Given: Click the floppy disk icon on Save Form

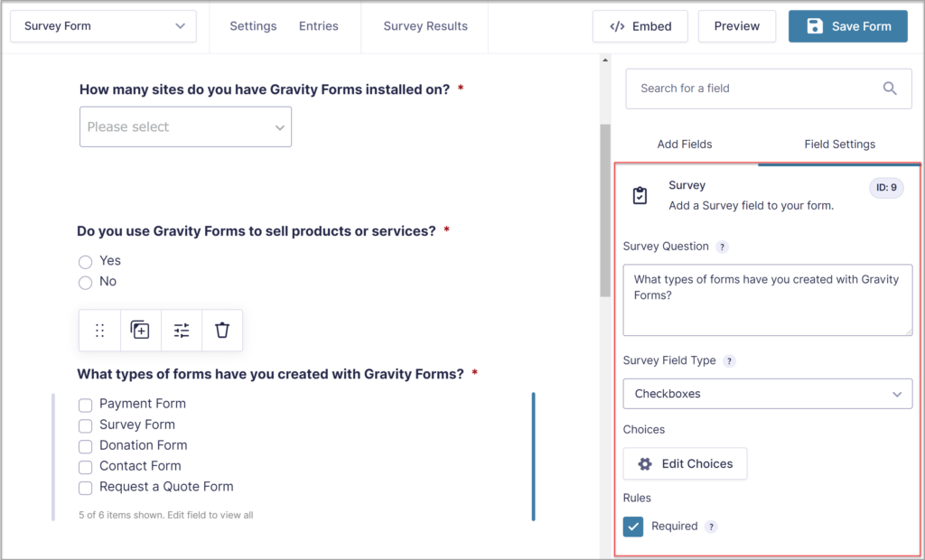Looking at the screenshot, I should click(x=815, y=26).
